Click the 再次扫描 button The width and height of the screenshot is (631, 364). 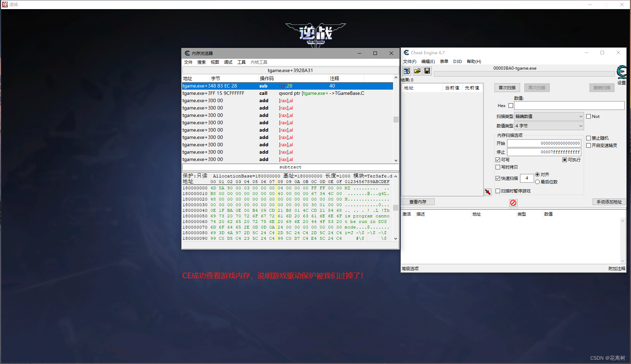pyautogui.click(x=537, y=88)
